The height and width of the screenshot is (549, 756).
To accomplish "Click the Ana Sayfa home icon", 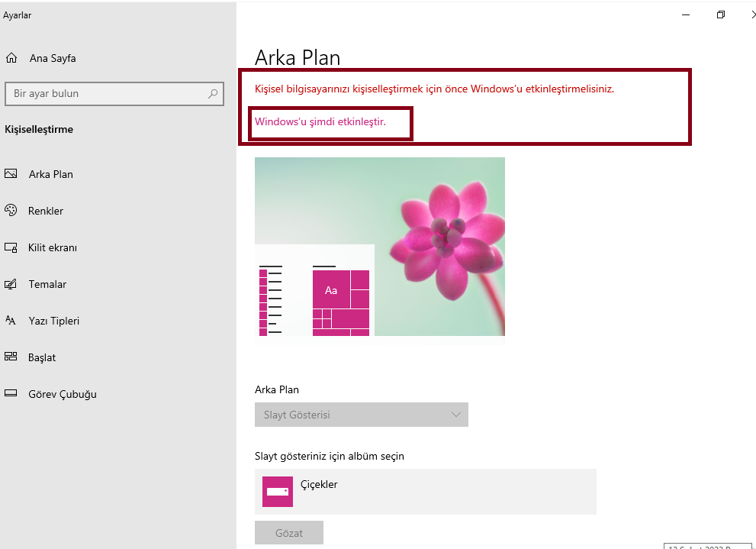I will click(11, 58).
